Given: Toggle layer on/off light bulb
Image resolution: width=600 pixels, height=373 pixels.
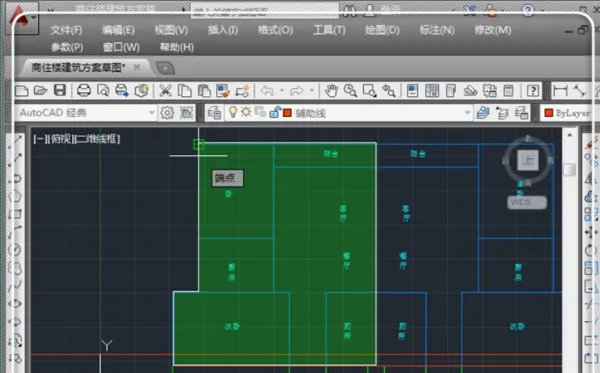Looking at the screenshot, I should click(x=233, y=112).
